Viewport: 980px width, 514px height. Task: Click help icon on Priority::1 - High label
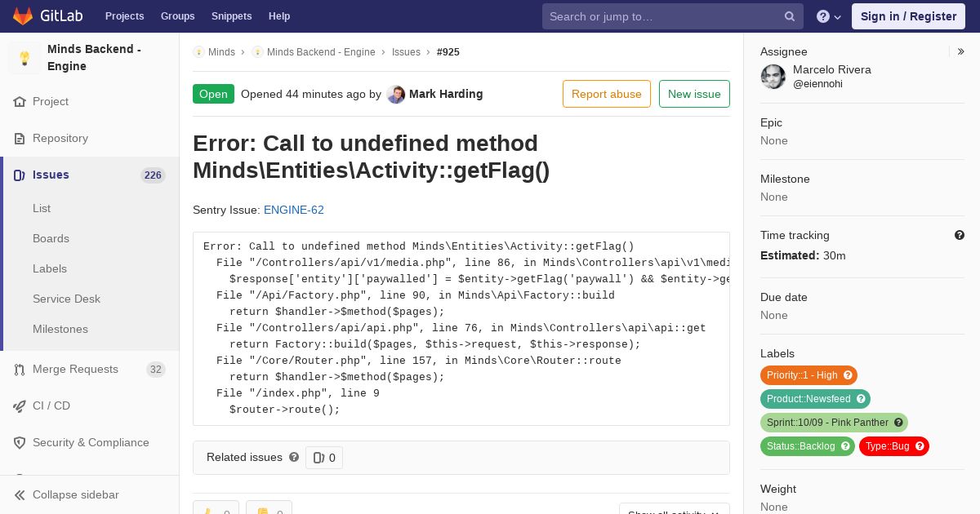(x=848, y=375)
